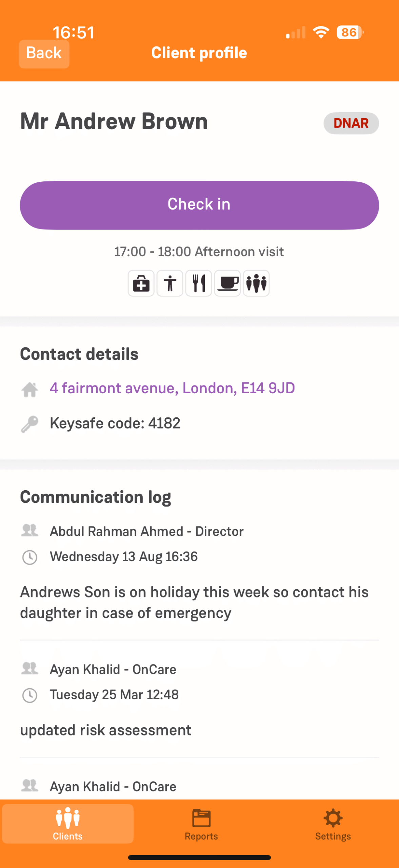Viewport: 399px width, 868px height.
Task: Tap the personal care person icon
Action: coord(170,283)
